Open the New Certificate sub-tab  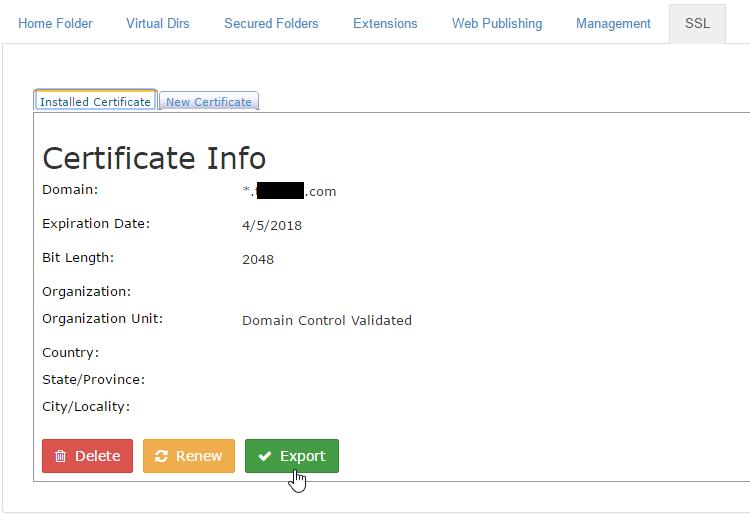[209, 101]
